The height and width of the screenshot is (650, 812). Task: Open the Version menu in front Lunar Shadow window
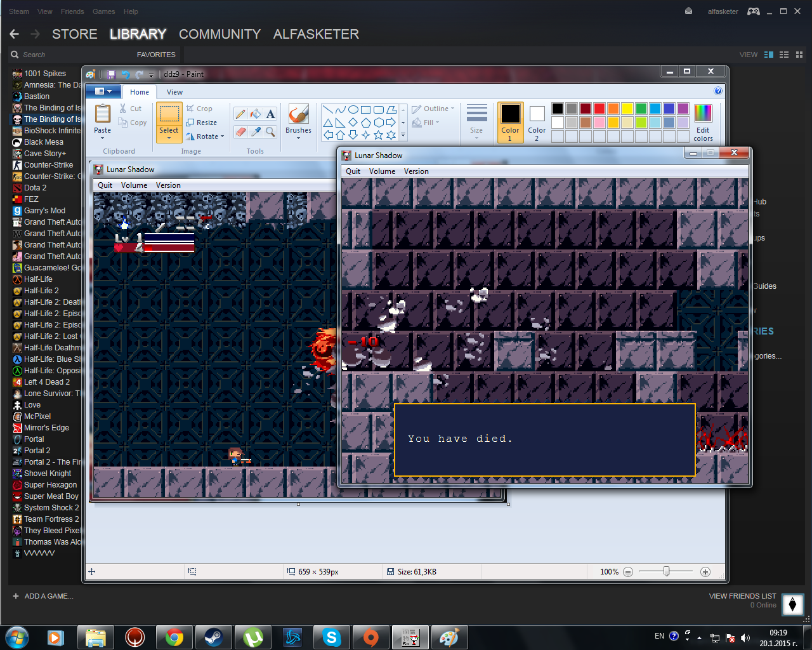coord(416,171)
